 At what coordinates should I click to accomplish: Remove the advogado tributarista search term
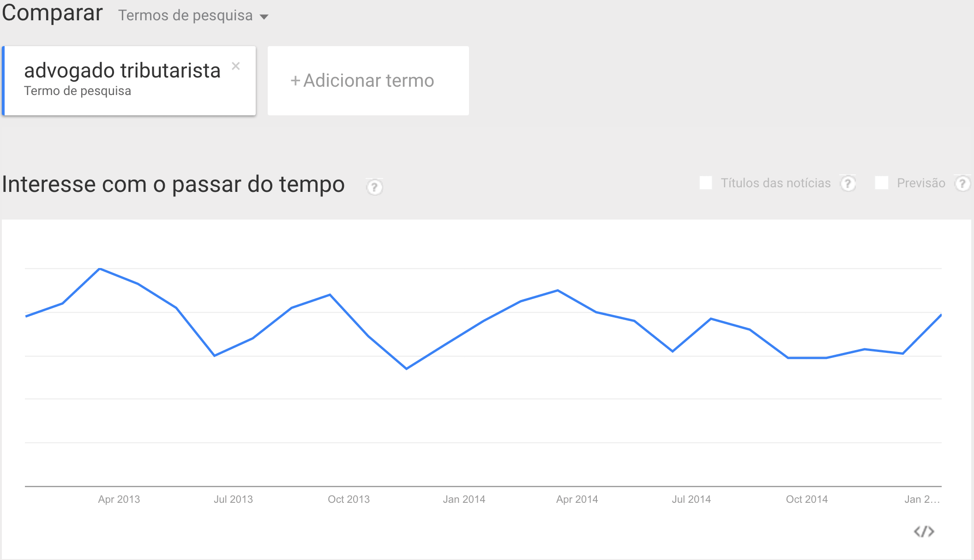(x=236, y=66)
